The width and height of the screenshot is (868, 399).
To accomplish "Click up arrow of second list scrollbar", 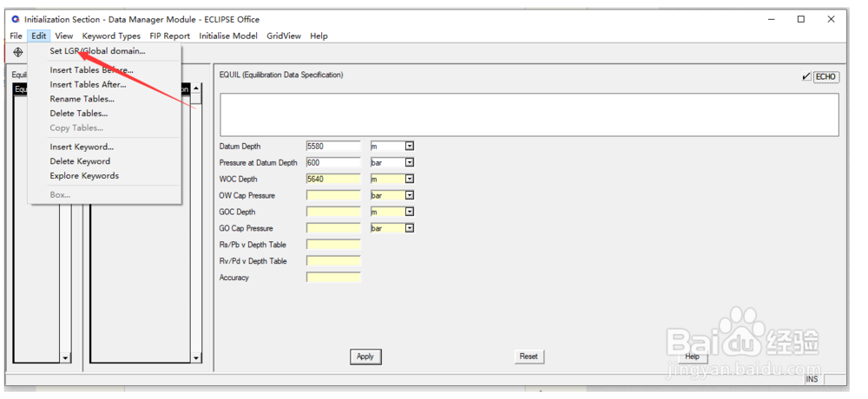I will (196, 88).
